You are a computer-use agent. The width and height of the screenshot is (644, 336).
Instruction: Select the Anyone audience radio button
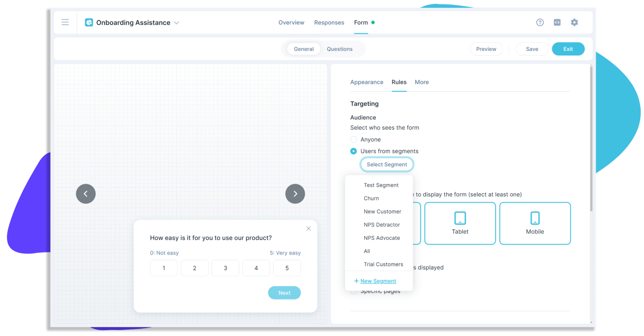(353, 140)
